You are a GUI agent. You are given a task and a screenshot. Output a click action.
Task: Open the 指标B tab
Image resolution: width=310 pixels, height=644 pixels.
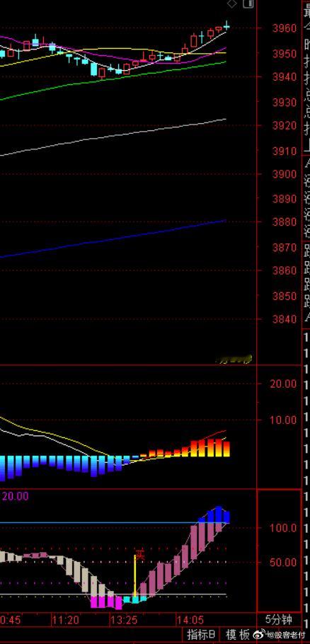pyautogui.click(x=201, y=634)
